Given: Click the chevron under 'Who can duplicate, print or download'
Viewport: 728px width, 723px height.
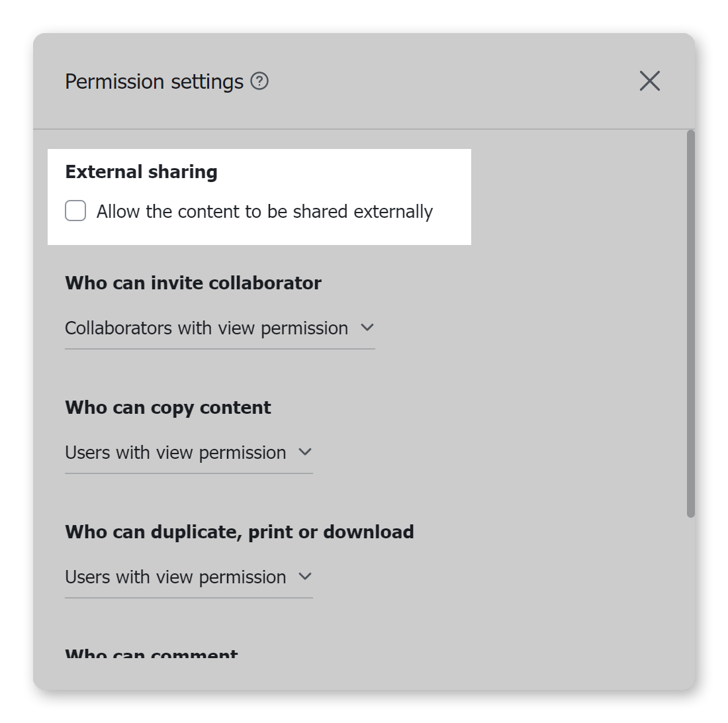Looking at the screenshot, I should [304, 577].
